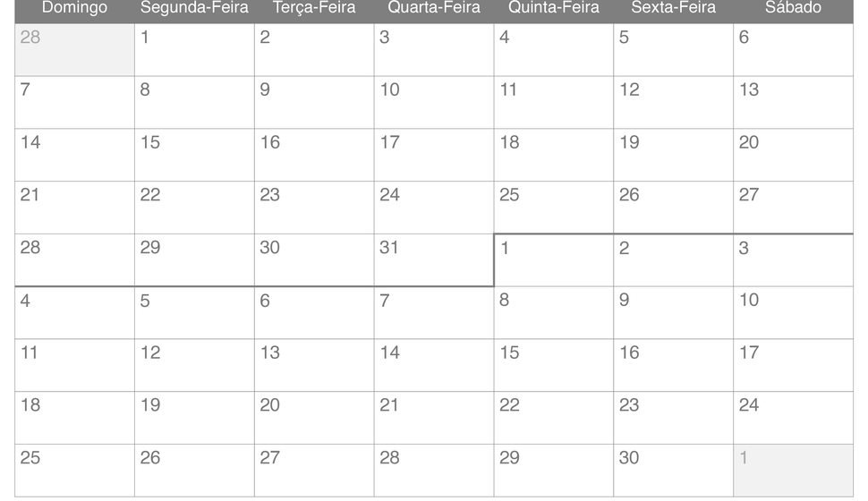Click the Domingo column header

tap(75, 8)
